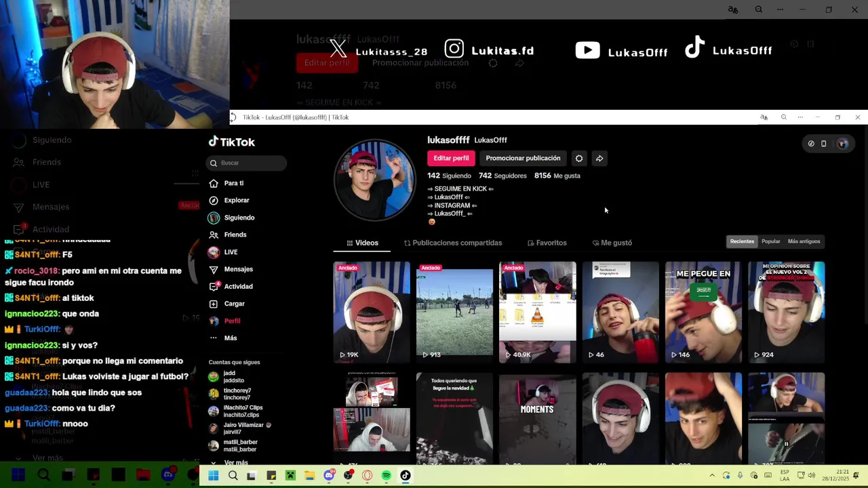Open the Siguiendo feed in sidebar

(x=231, y=218)
